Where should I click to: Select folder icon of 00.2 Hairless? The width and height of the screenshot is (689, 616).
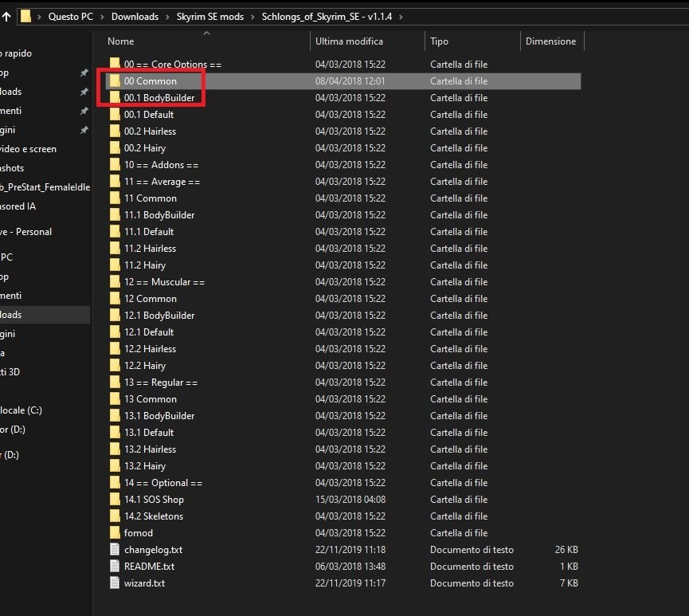coord(115,131)
